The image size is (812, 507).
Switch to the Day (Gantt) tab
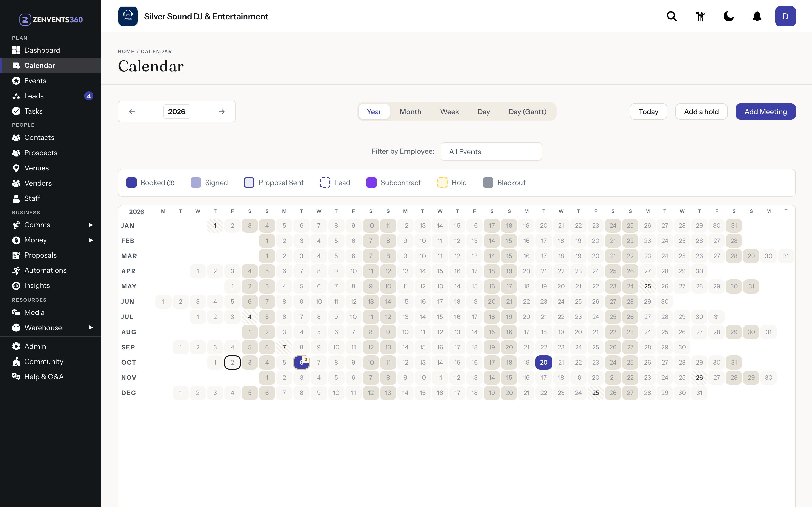pos(527,112)
